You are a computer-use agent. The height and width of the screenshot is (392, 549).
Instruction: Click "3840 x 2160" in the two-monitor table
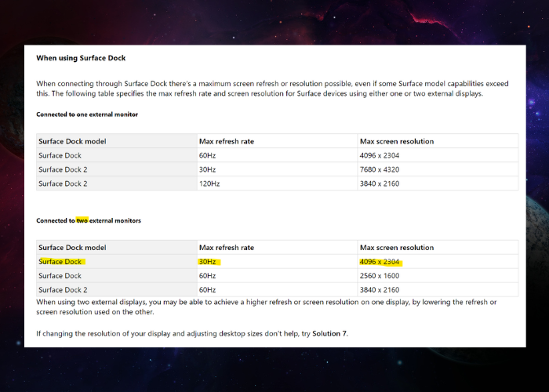click(381, 290)
